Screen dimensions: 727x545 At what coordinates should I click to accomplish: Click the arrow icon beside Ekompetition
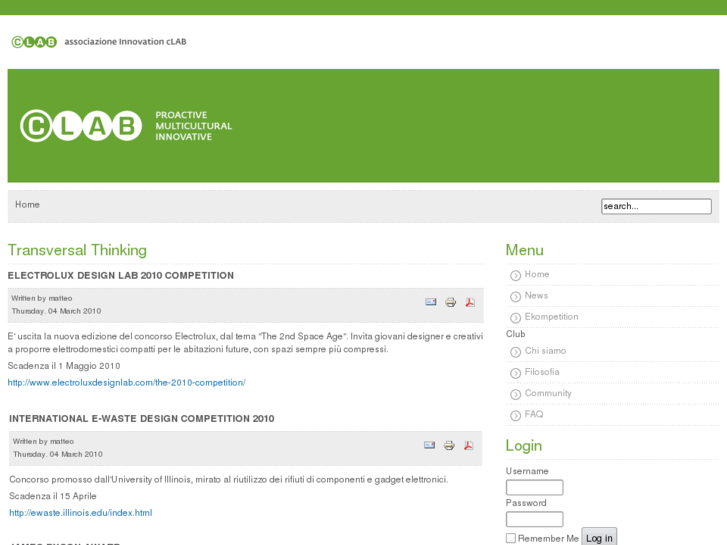516,318
